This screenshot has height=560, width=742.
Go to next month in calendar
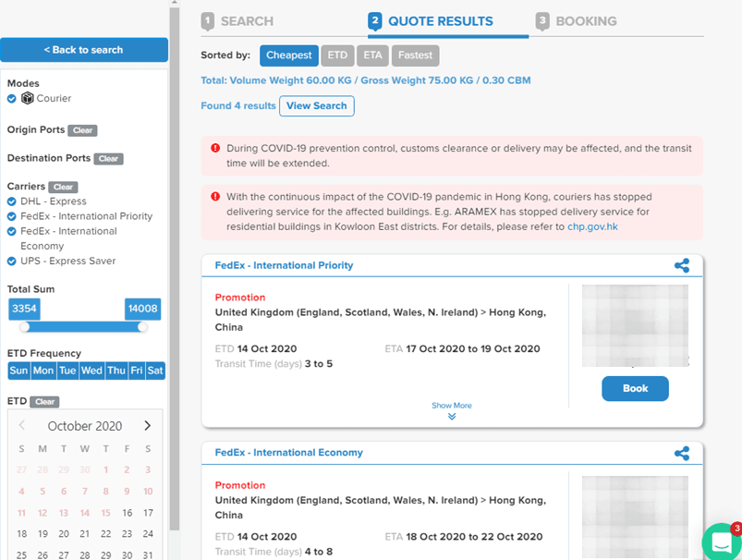pos(147,426)
